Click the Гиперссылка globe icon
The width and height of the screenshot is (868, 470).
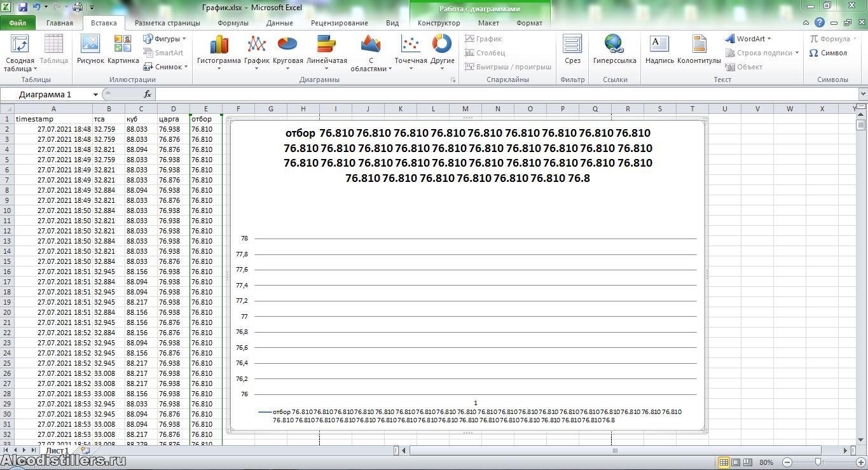[x=614, y=50]
